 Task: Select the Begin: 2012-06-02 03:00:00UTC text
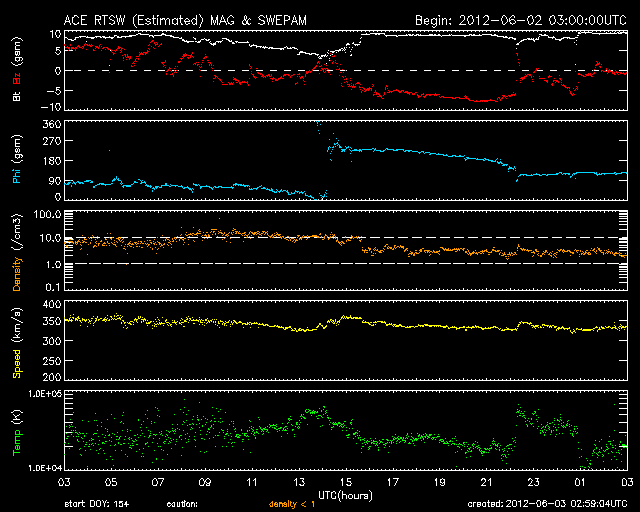click(x=521, y=20)
